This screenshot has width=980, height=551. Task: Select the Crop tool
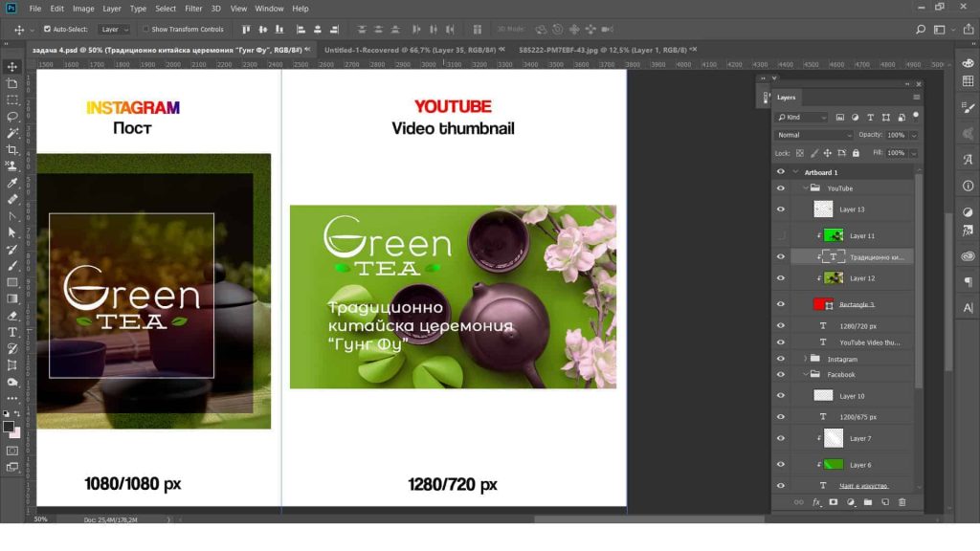point(11,150)
